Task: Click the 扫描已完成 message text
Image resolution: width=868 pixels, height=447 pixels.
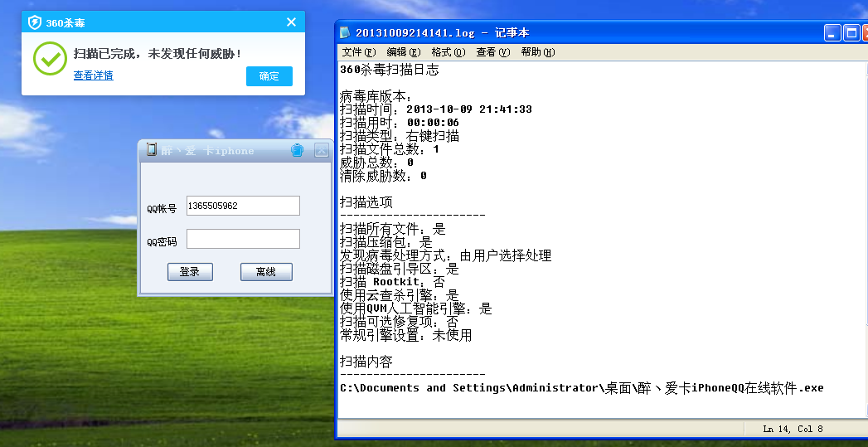Action: (158, 54)
